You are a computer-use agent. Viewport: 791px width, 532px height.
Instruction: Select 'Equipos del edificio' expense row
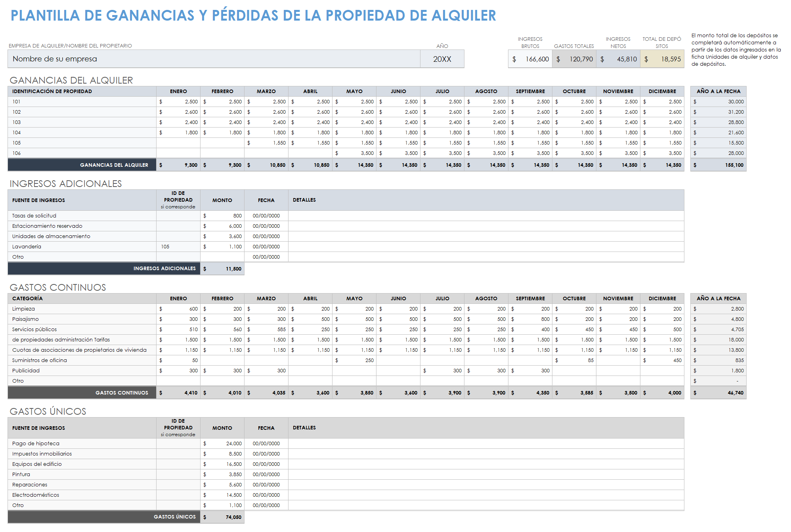click(82, 464)
